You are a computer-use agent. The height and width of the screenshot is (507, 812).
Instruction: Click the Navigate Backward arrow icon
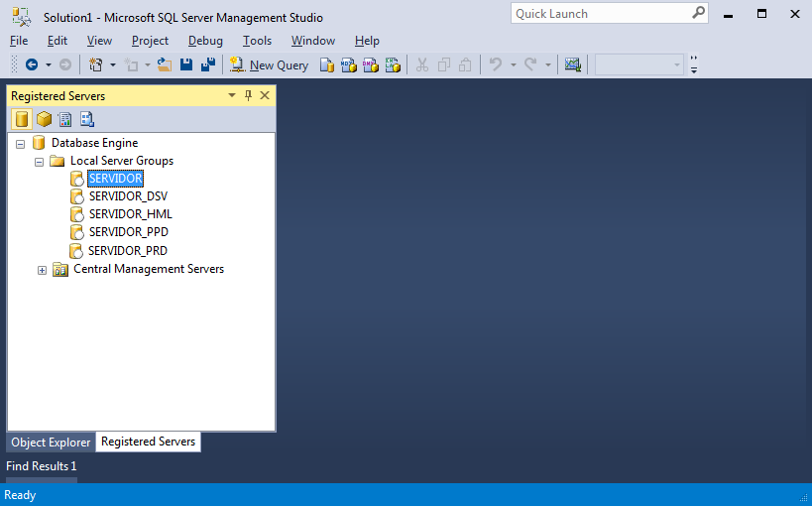click(32, 64)
